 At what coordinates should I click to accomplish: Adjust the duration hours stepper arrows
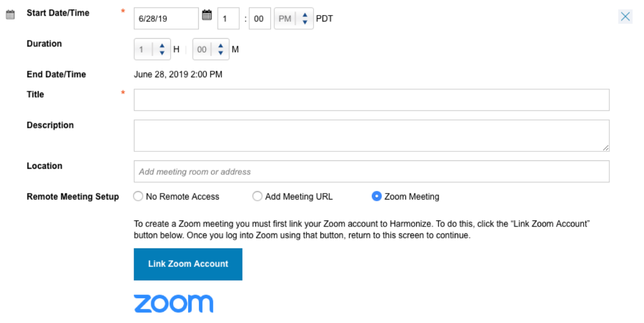[x=162, y=49]
